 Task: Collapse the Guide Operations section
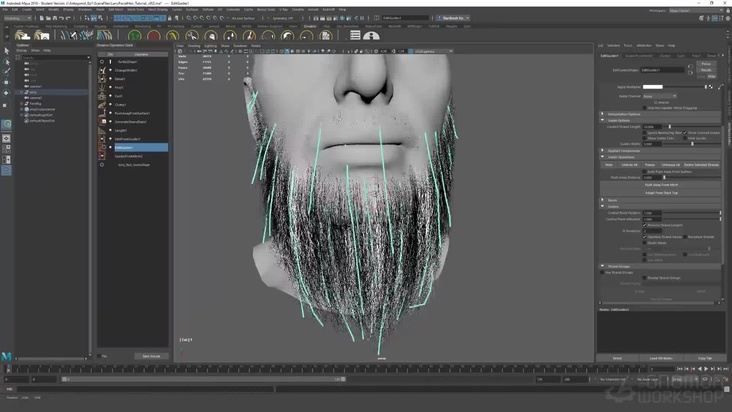(x=603, y=157)
